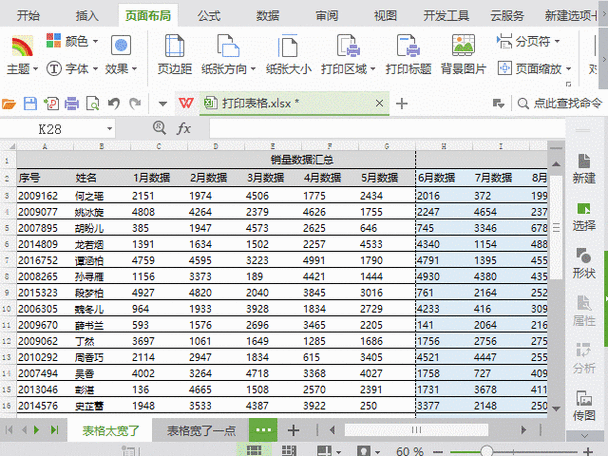This screenshot has height=456, width=608.
Task: Click the redo arrow icon
Action: click(x=135, y=104)
